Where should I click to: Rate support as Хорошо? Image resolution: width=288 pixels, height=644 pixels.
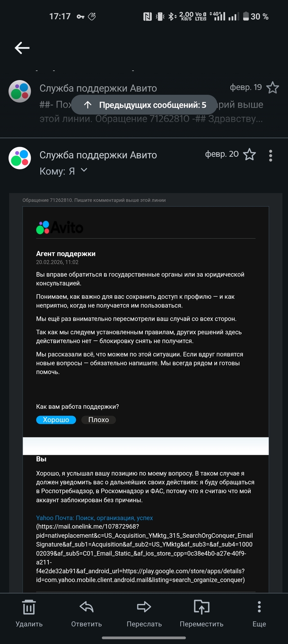(56, 419)
